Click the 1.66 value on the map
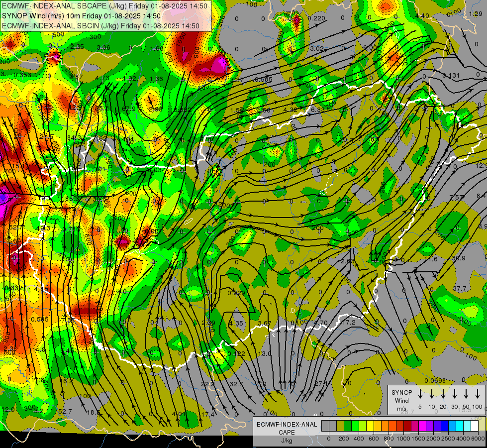Screen dimensions: 487x448 pyautogui.click(x=157, y=48)
